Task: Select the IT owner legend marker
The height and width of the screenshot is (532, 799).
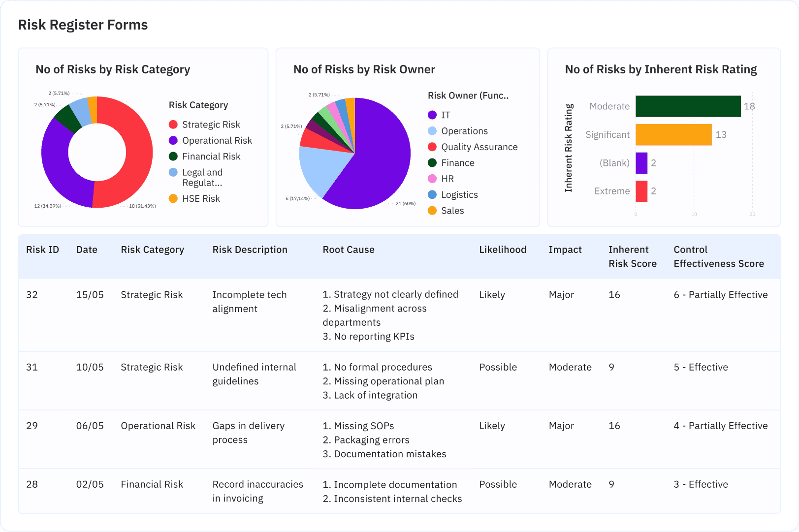Action: [x=433, y=115]
